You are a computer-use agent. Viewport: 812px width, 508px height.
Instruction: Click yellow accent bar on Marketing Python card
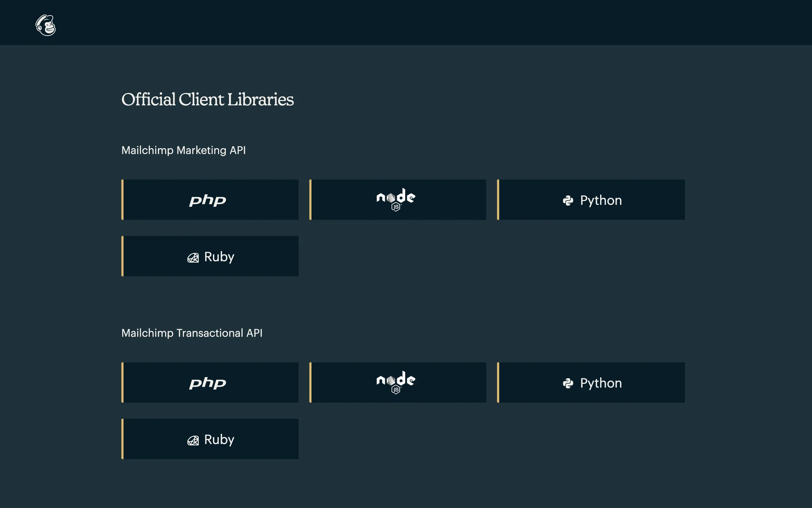[498, 200]
